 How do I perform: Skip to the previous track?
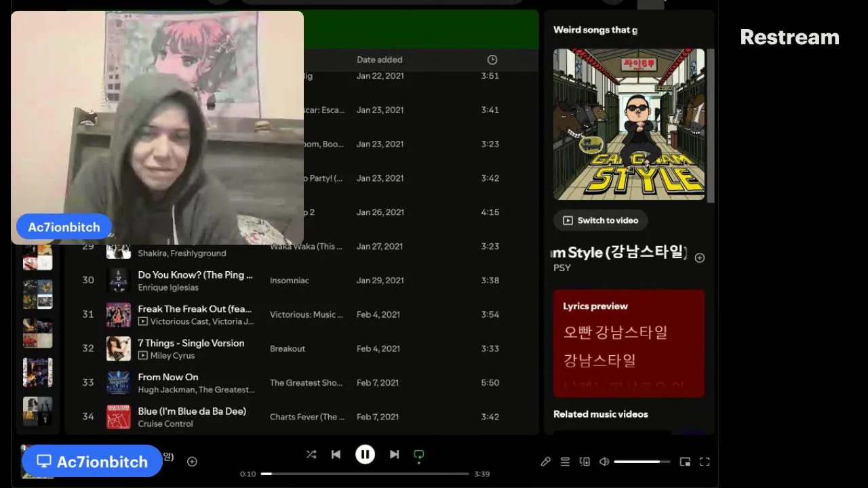pyautogui.click(x=336, y=455)
